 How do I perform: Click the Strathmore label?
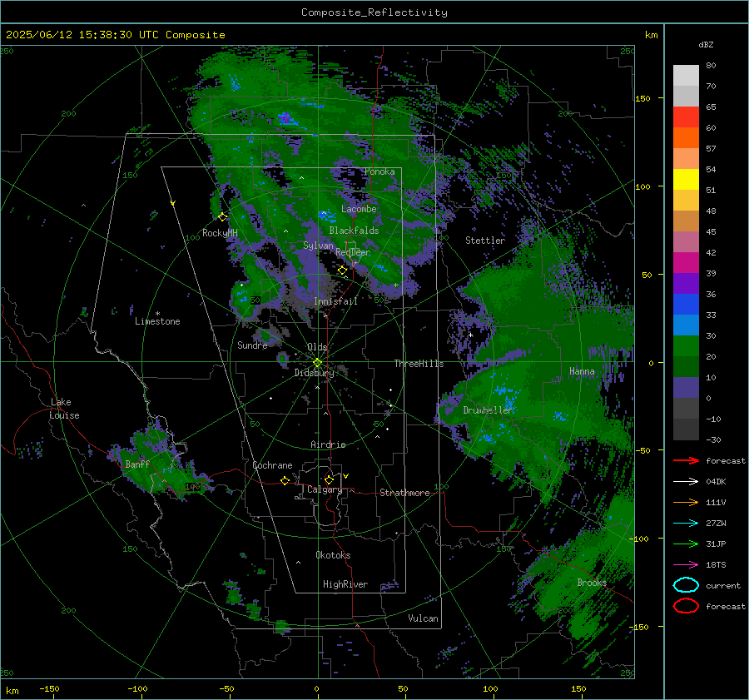(404, 493)
